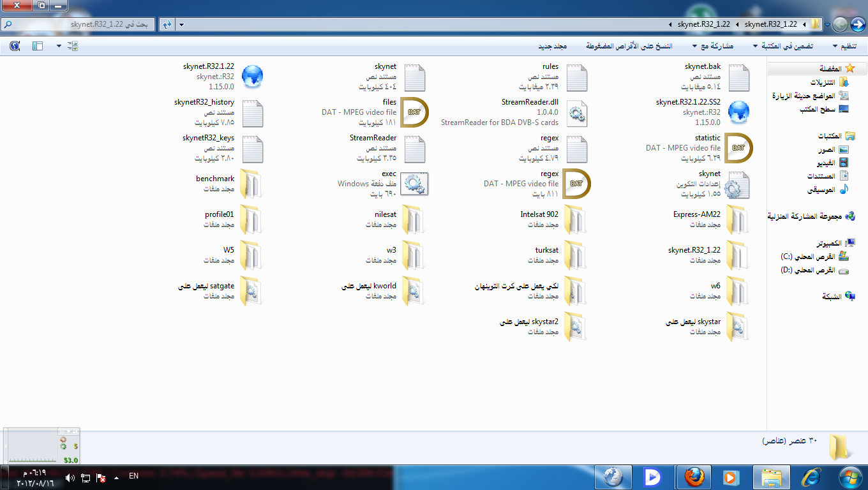Open the StreamReader text document
This screenshot has height=490, width=868.
[387, 148]
